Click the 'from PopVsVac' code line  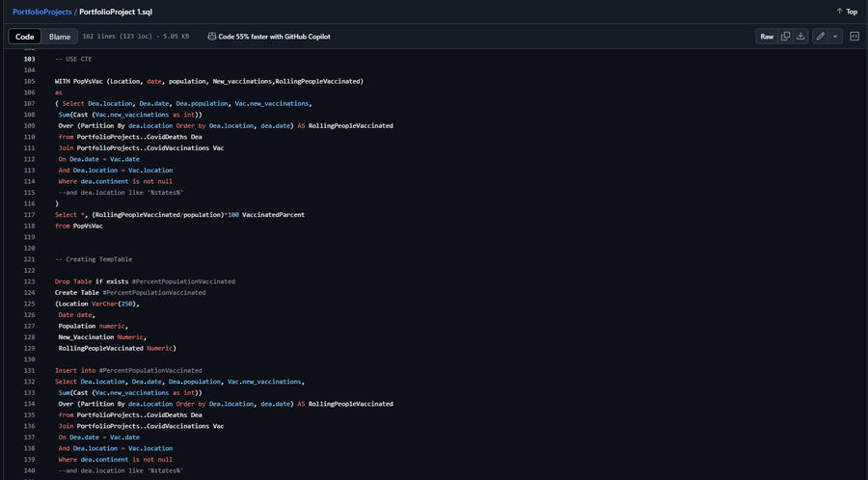[x=78, y=226]
